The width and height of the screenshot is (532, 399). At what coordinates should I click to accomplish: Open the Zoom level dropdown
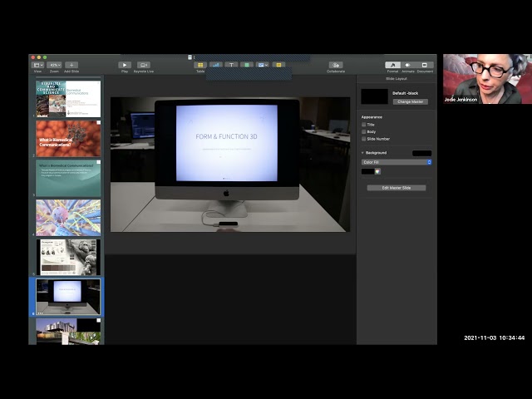[x=55, y=65]
